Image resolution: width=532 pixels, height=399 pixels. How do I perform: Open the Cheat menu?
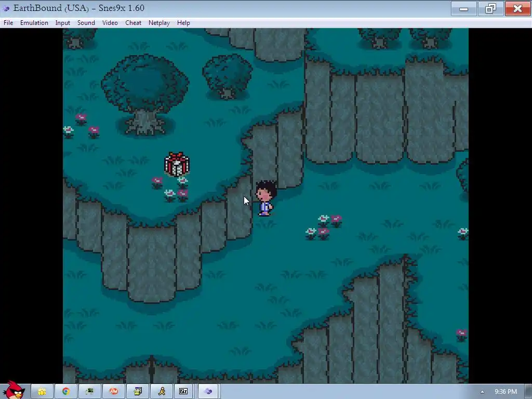click(133, 23)
